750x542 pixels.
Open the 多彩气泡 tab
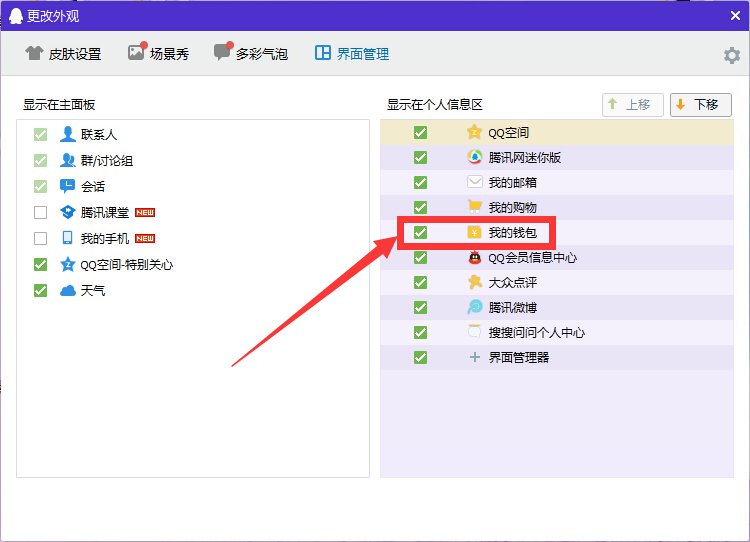pos(251,54)
